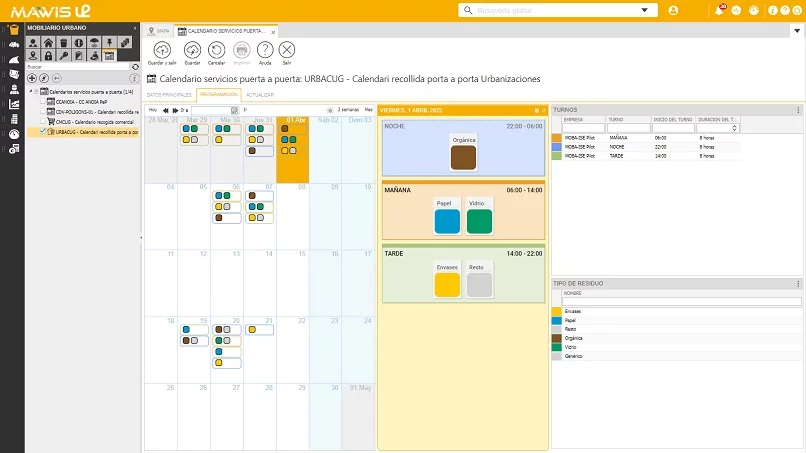The image size is (806, 453).
Task: Open the notifications bell icon
Action: point(719,10)
